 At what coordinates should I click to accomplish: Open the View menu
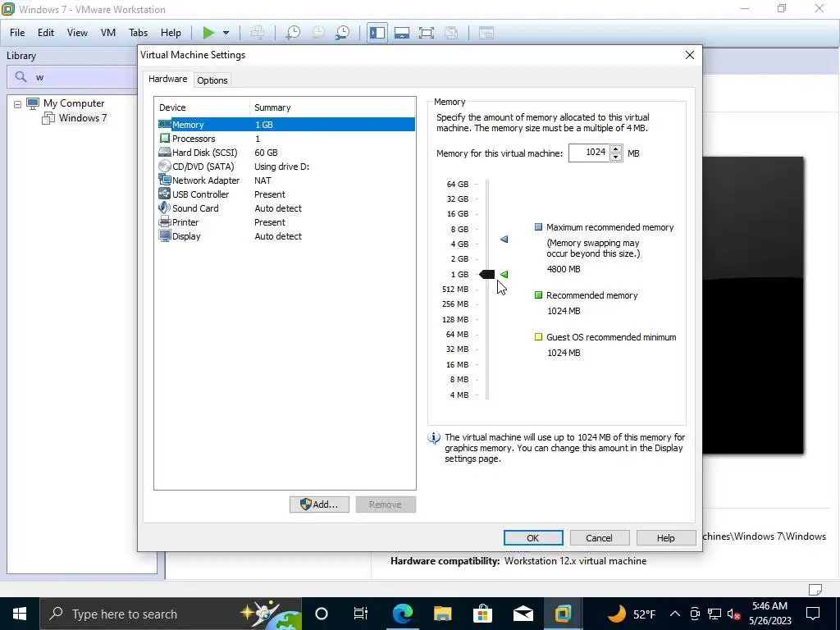pyautogui.click(x=77, y=33)
